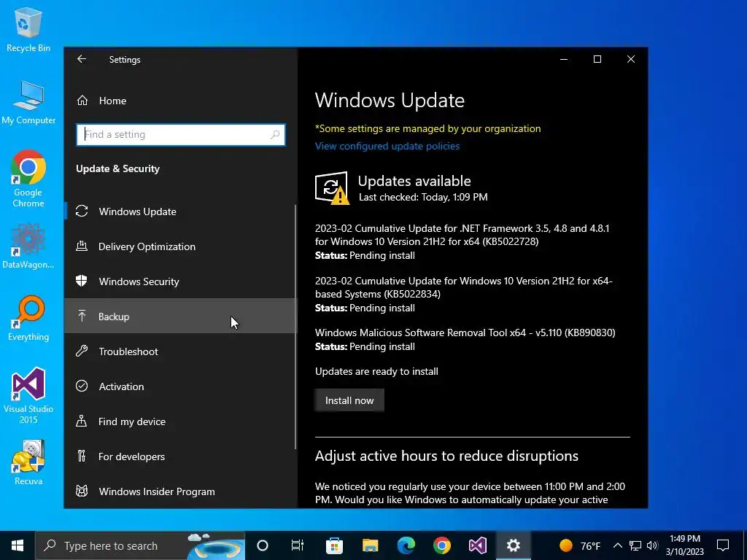
Task: Click the Updates are ready to install text
Action: pos(376,371)
